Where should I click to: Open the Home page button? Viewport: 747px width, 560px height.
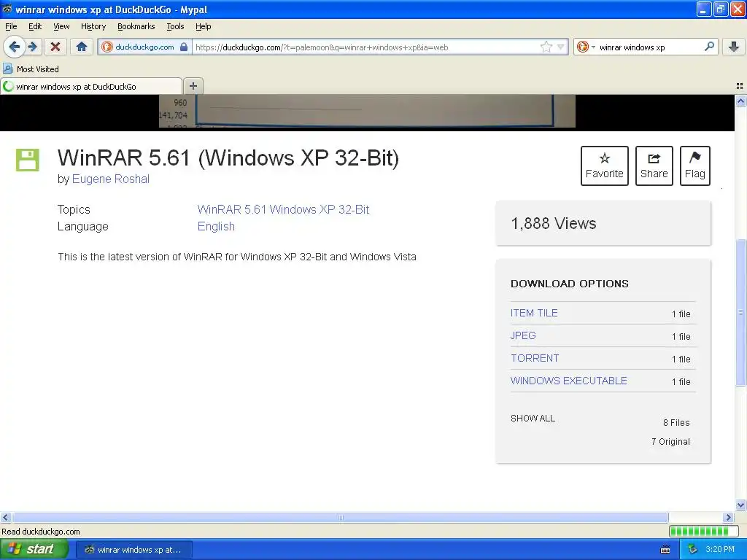82,47
